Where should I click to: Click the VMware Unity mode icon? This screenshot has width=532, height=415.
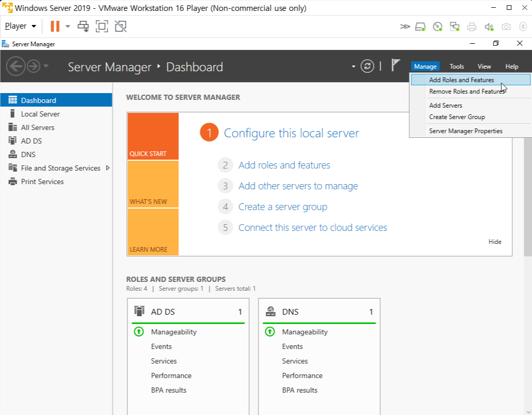coord(121,26)
